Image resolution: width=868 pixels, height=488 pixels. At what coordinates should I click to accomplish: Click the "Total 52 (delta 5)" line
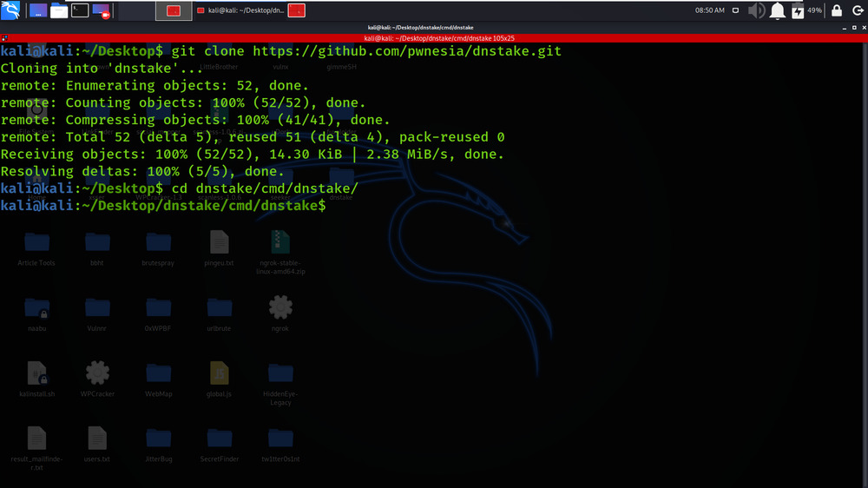[253, 137]
